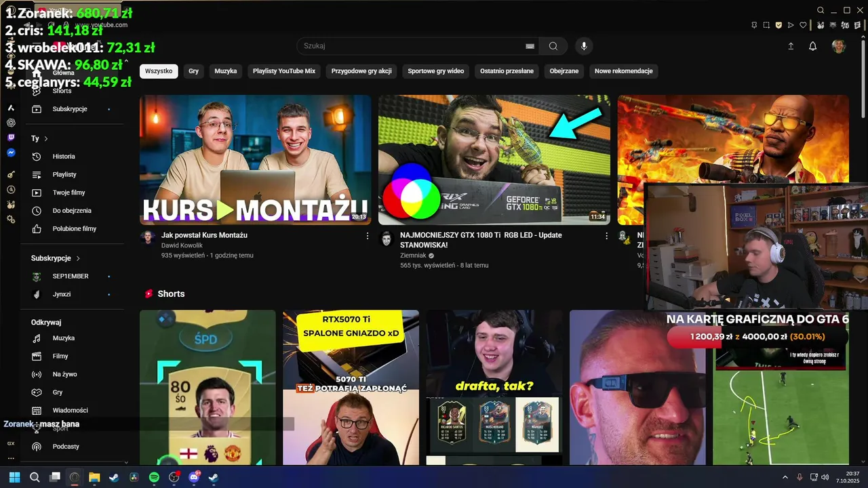The image size is (868, 488).
Task: Click the upload/create video icon
Action: [x=791, y=46]
